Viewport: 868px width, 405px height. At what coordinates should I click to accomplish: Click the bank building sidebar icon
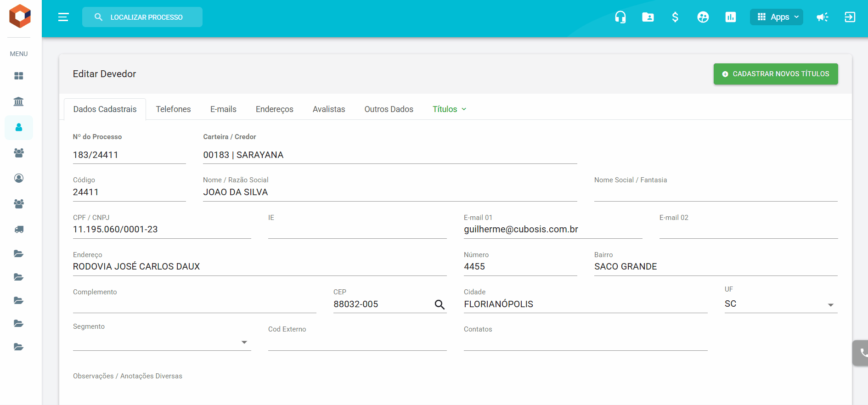coord(19,101)
